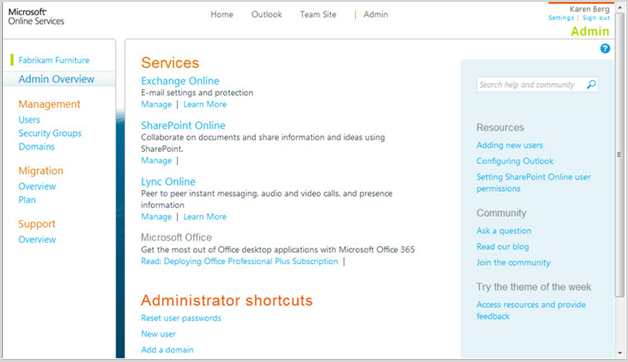Image resolution: width=628 pixels, height=362 pixels.
Task: Open Plan under Migration
Action: click(27, 200)
